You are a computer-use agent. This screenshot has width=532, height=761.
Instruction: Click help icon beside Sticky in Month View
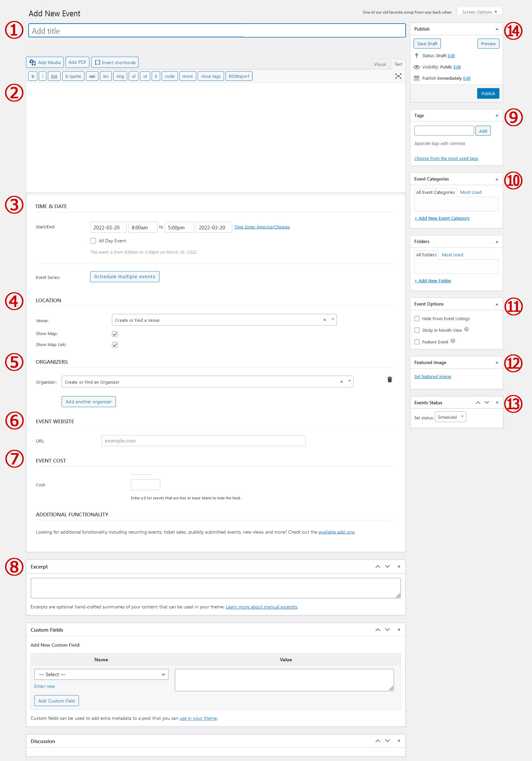click(466, 329)
